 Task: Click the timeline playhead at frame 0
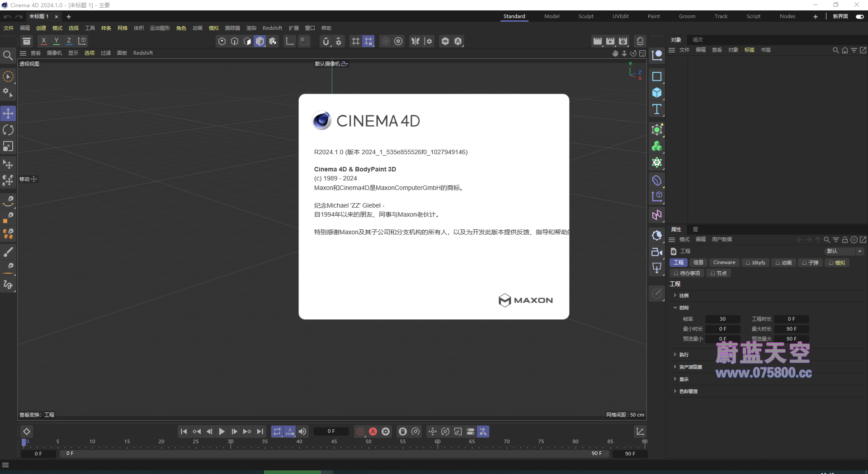24,442
